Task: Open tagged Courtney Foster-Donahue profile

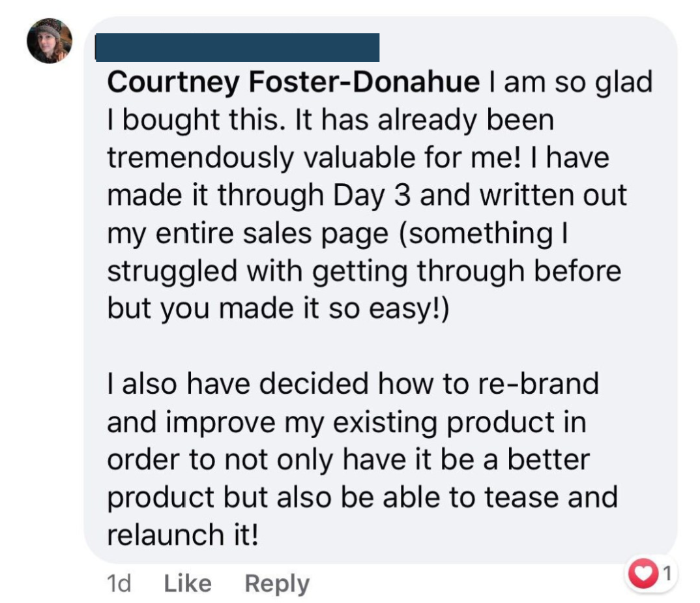Action: [293, 83]
